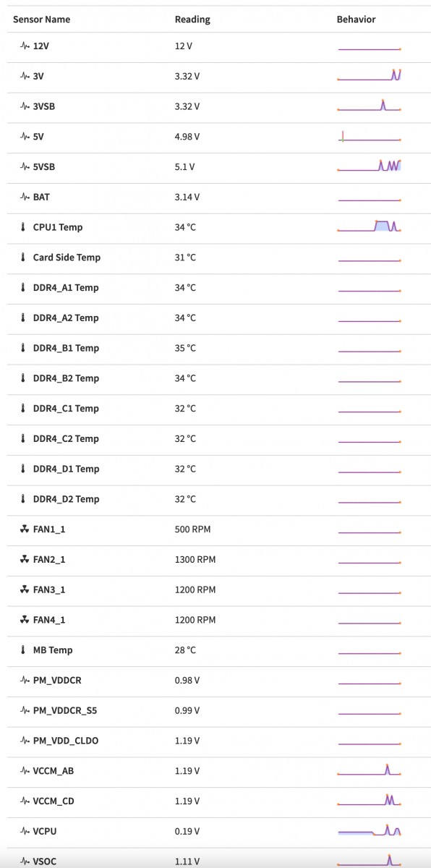Select the VCCM_CD sensor name

coord(54,801)
